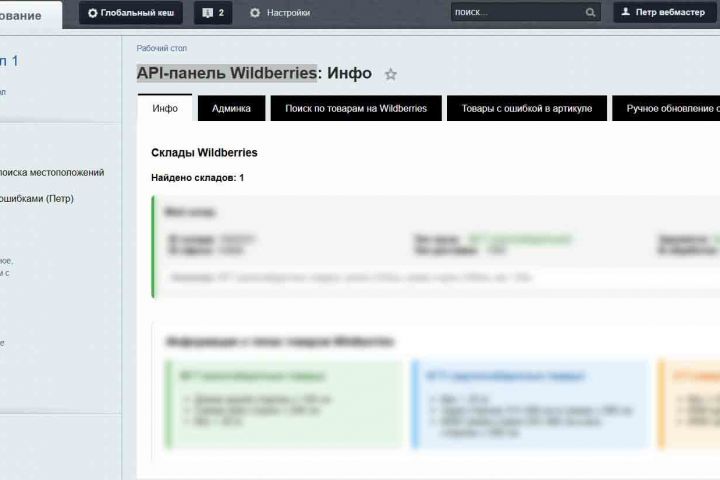This screenshot has width=720, height=480.
Task: Click the Склады Wildberries heading
Action: tap(204, 152)
